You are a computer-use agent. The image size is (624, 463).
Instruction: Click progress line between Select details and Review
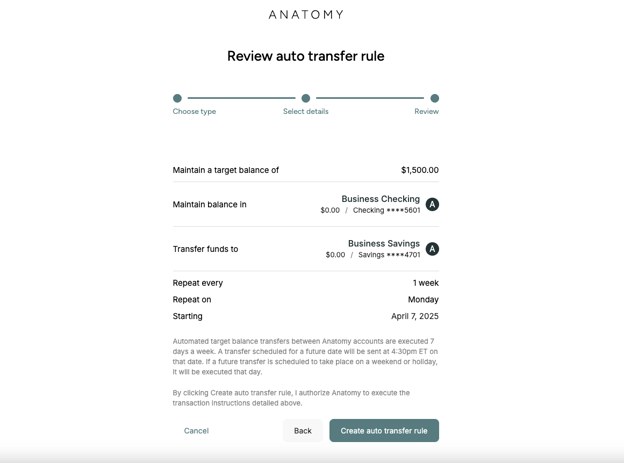click(x=370, y=98)
